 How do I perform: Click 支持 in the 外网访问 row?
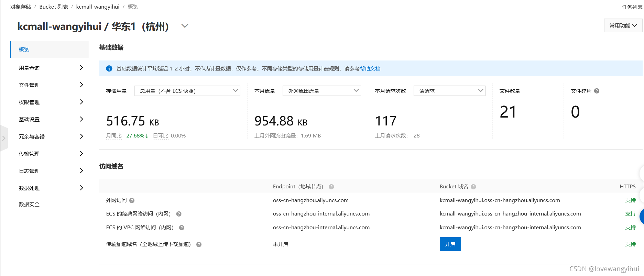click(630, 200)
